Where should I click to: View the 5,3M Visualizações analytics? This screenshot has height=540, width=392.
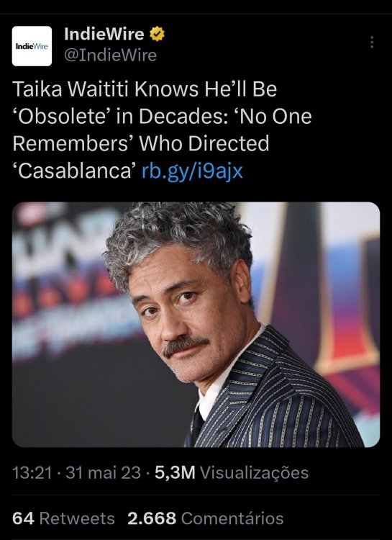tap(232, 472)
